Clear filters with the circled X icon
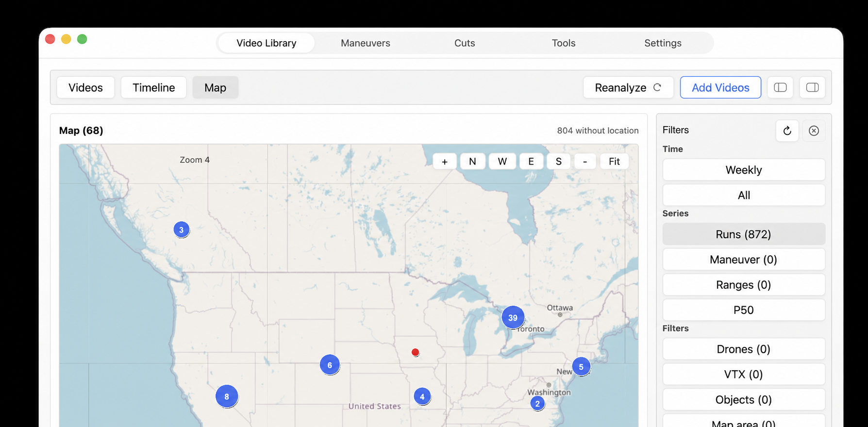This screenshot has height=427, width=868. tap(814, 131)
